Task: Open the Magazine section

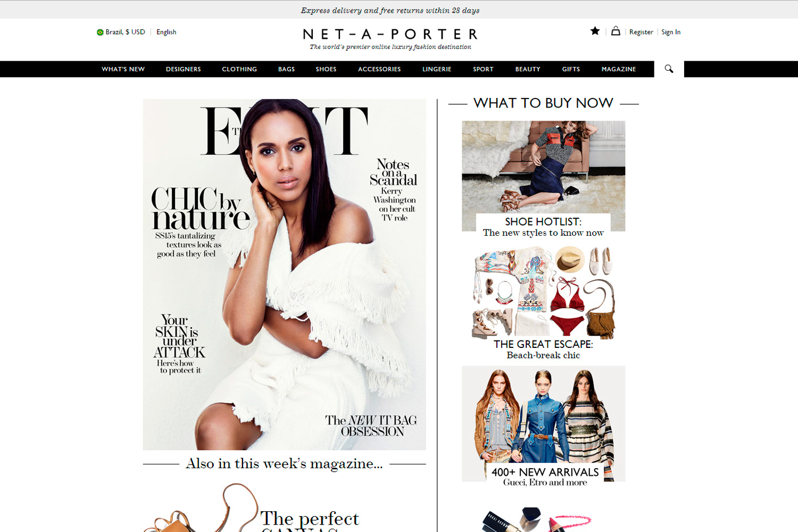Action: (619, 69)
